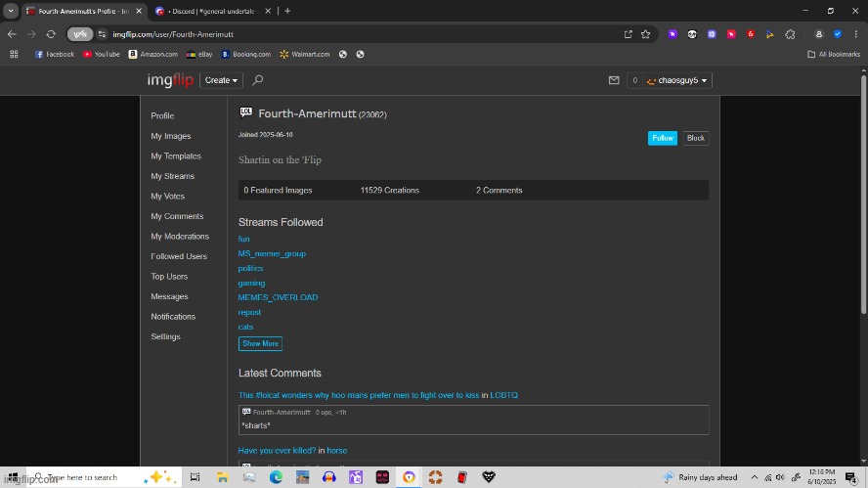Close the Discord tab
Image resolution: width=868 pixels, height=488 pixels.
point(268,11)
